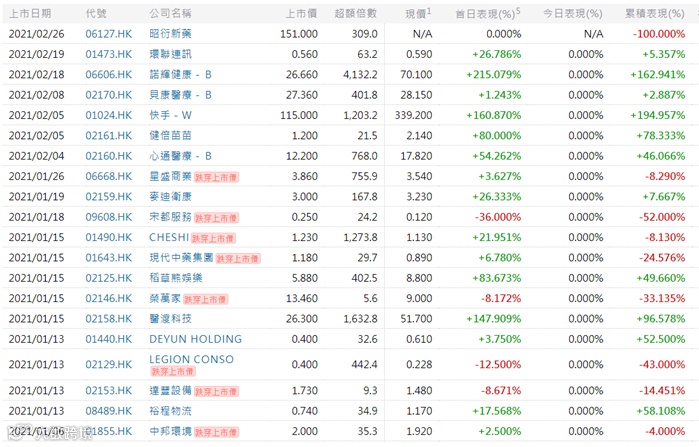The width and height of the screenshot is (699, 447).
Task: Open stock code 02158.HK link
Action: 108,319
